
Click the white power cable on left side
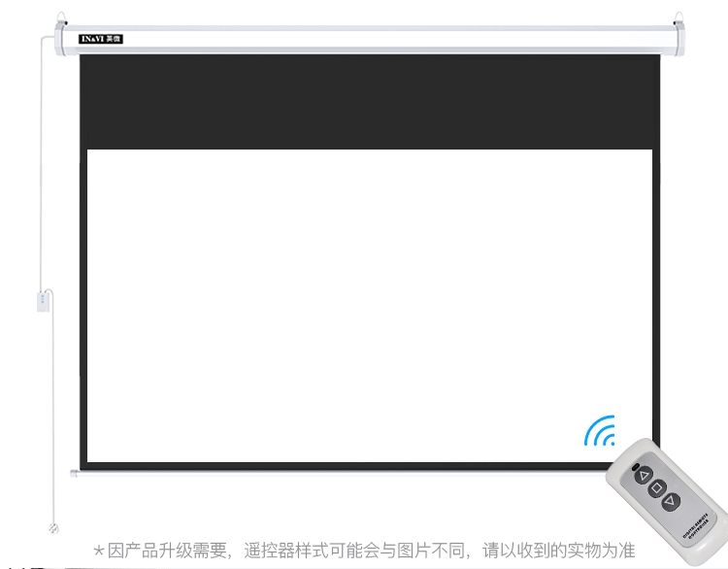click(x=42, y=194)
